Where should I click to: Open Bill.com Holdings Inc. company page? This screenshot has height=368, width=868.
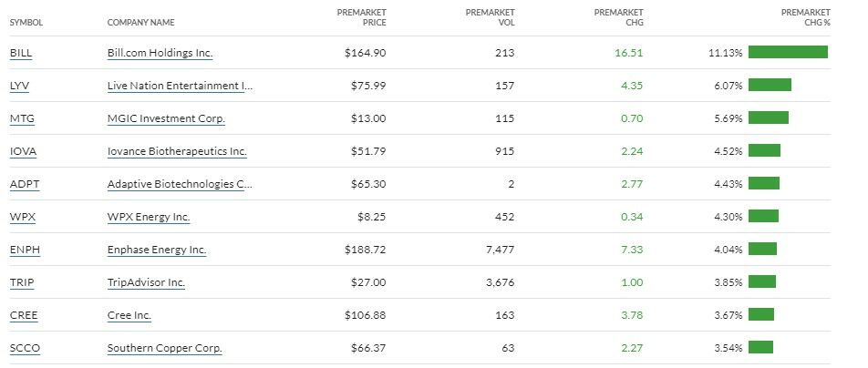coord(160,53)
